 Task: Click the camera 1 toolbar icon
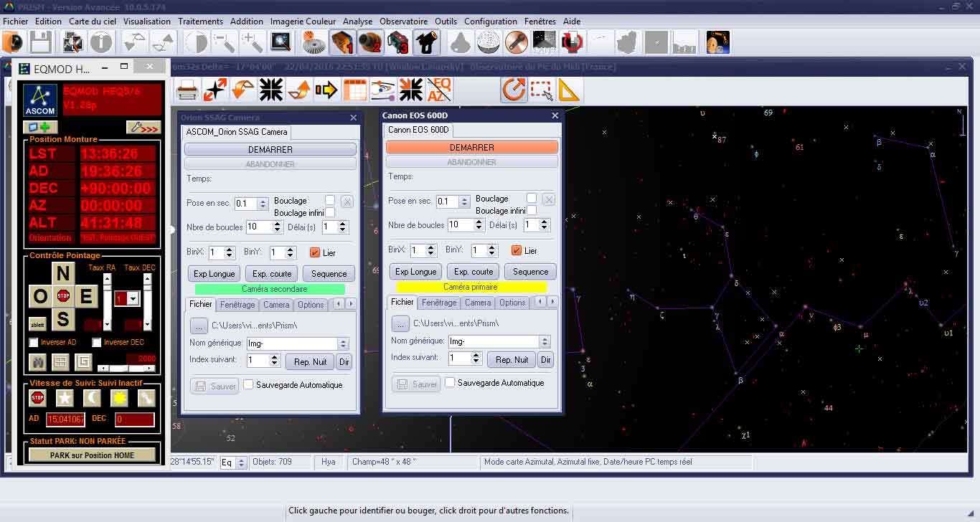pos(343,43)
